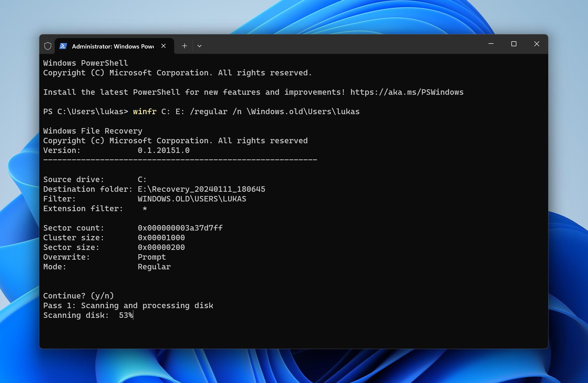Viewport: 588px width, 383px height.
Task: Click the /regular mode switch in command
Action: [x=208, y=112]
